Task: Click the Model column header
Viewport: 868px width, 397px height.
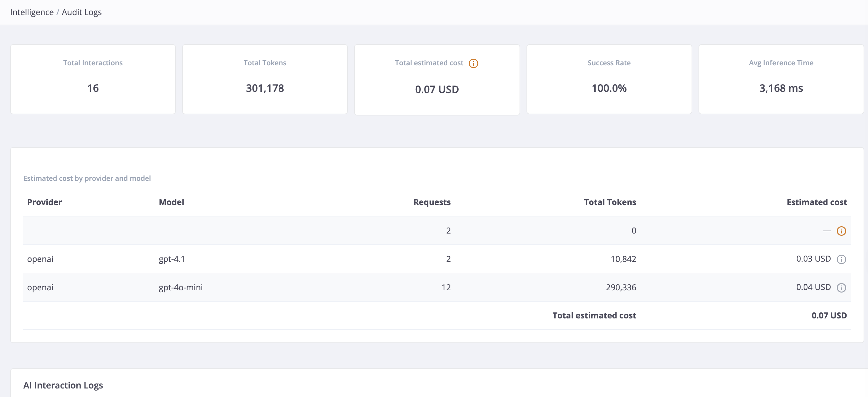Action: coord(171,202)
